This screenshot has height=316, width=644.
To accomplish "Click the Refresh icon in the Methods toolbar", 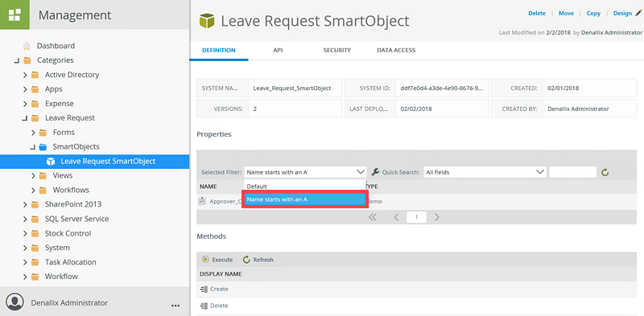I will [x=246, y=260].
